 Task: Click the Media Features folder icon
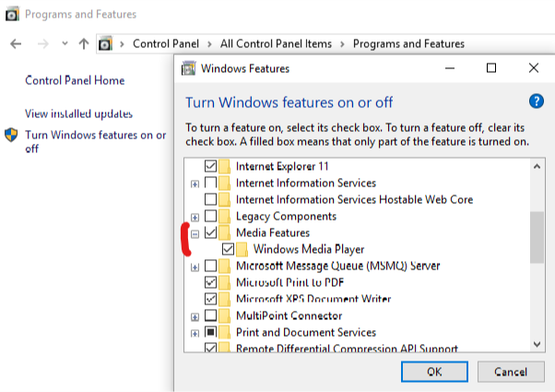point(224,232)
